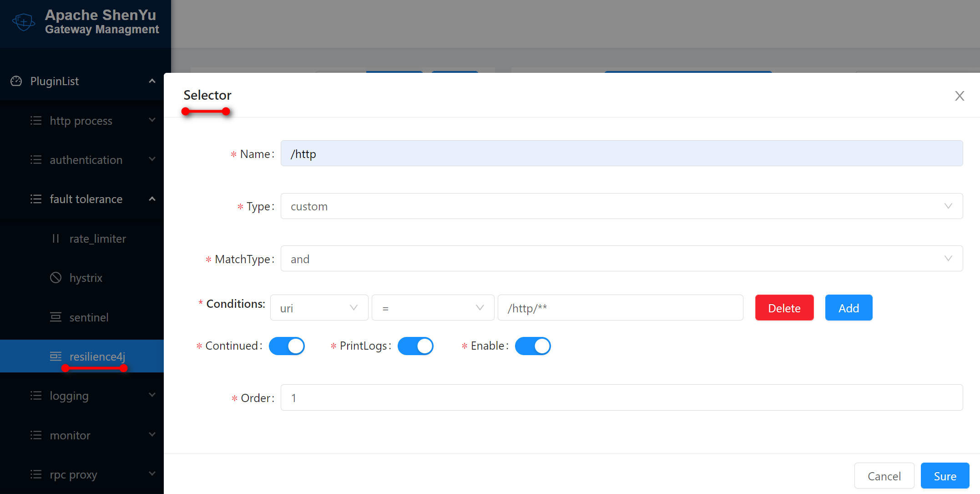Expand the authentication menu
This screenshot has width=980, height=494.
86,160
